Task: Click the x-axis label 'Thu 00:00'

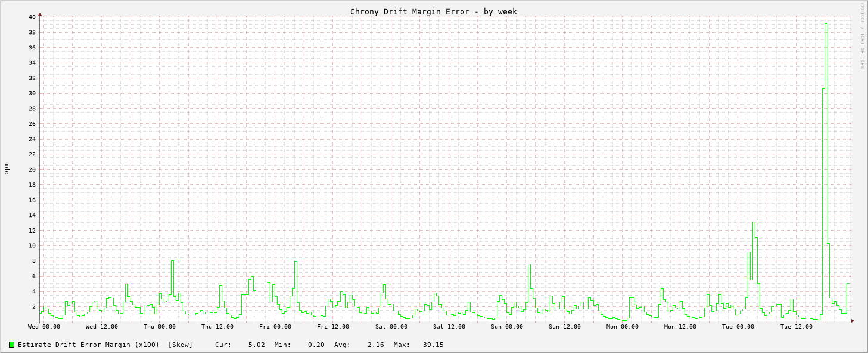Action: tap(159, 326)
